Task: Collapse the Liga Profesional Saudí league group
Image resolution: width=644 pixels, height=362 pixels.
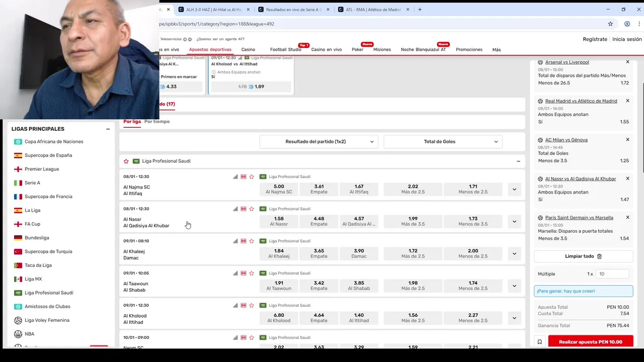Action: [x=518, y=161]
